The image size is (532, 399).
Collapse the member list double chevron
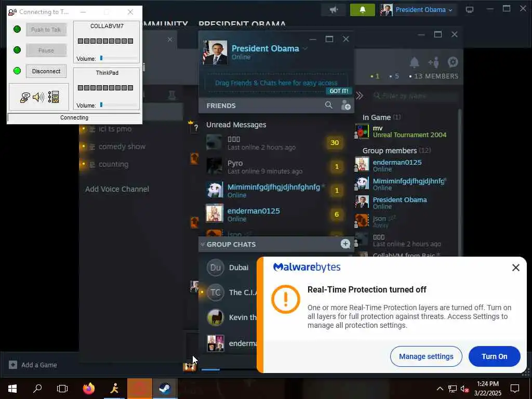pyautogui.click(x=360, y=96)
